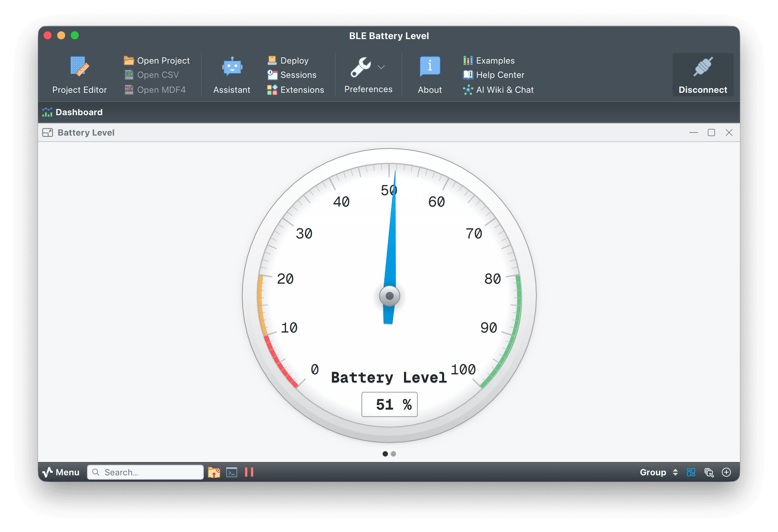
Task: Click the Extensions label
Action: (x=302, y=90)
